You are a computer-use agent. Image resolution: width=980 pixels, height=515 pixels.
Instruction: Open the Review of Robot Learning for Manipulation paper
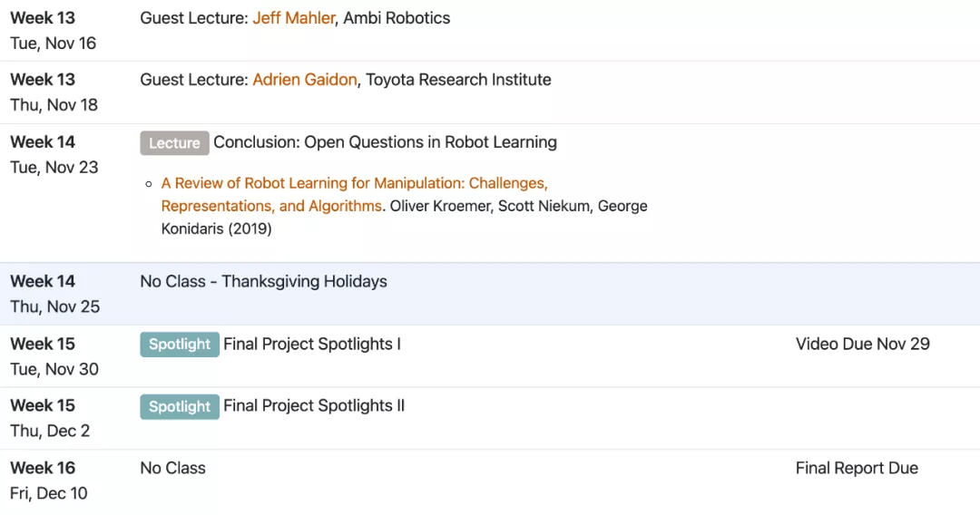(355, 194)
